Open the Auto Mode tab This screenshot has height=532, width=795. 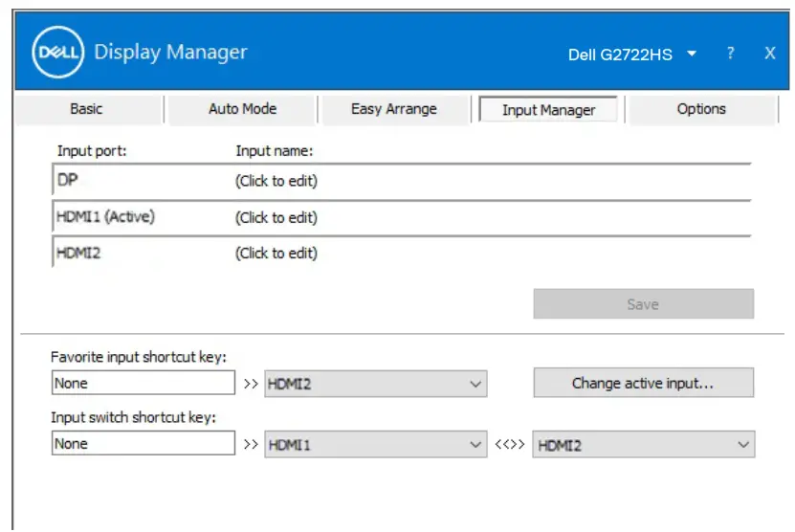coord(242,109)
